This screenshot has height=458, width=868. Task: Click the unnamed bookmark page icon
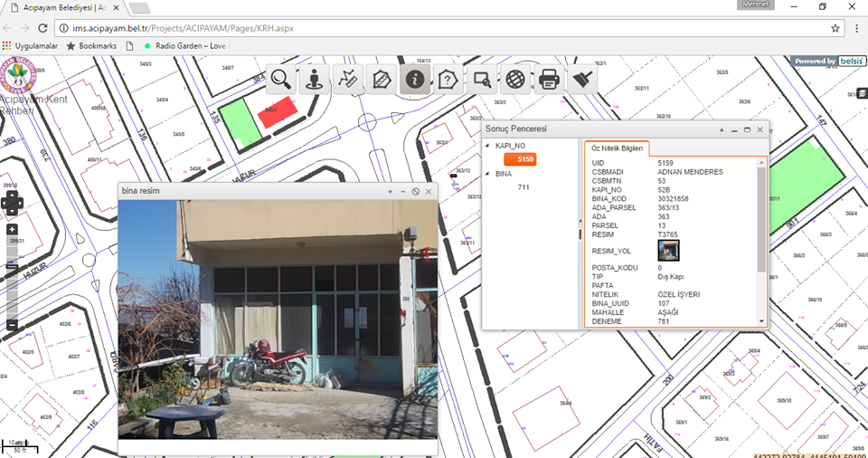129,46
